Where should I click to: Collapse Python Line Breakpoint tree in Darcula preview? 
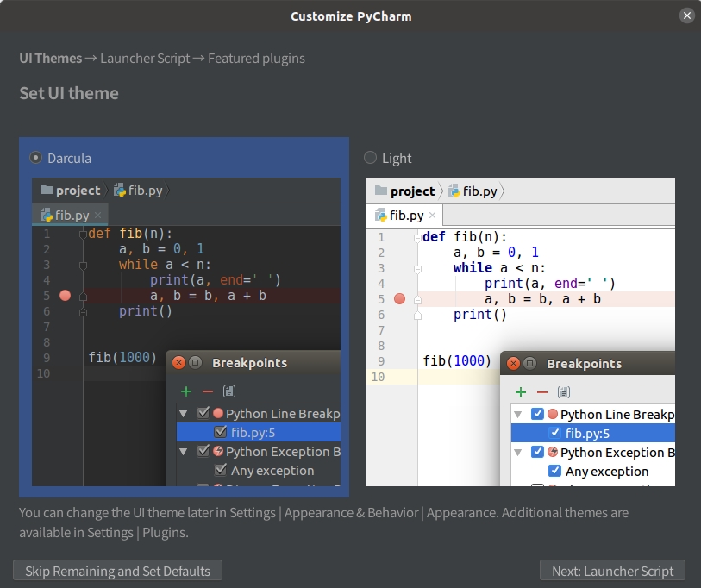click(184, 414)
